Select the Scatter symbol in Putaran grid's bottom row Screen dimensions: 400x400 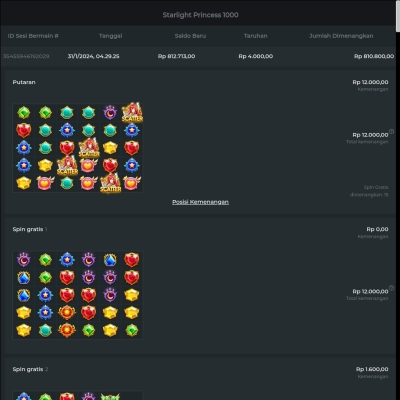pyautogui.click(x=110, y=183)
